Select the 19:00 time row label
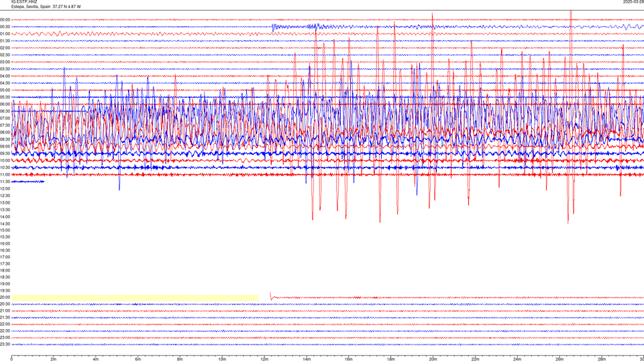Screen dimensions: 644x362 pyautogui.click(x=5, y=284)
